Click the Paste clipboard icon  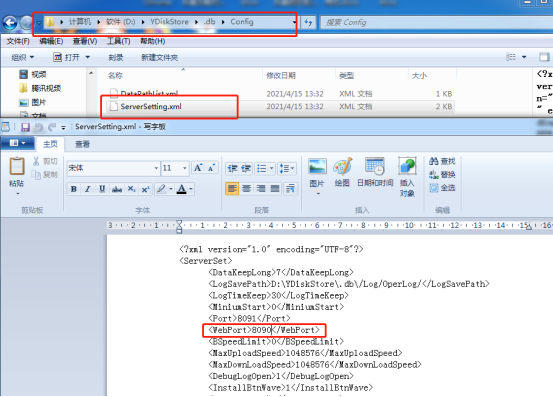pos(17,166)
